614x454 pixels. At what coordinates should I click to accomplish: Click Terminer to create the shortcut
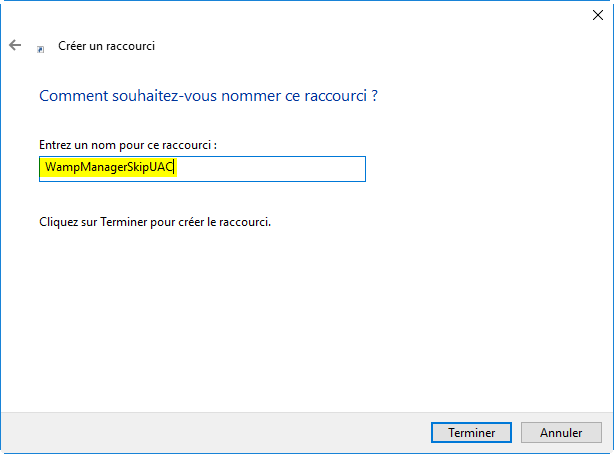coord(471,432)
